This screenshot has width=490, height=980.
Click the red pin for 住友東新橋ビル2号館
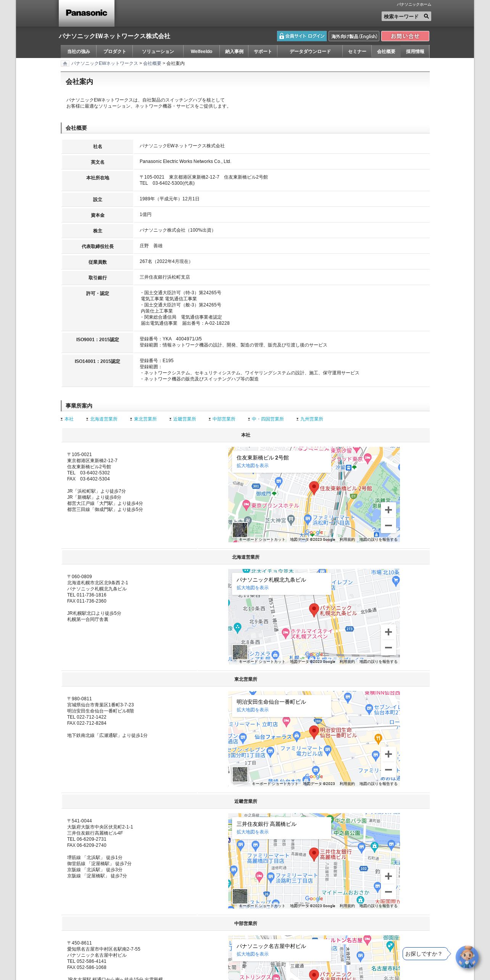coord(314,488)
